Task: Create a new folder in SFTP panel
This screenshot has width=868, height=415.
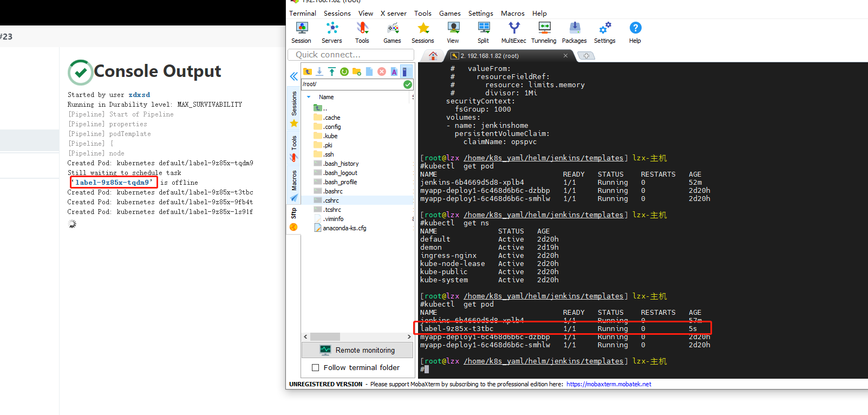Action: (x=357, y=72)
